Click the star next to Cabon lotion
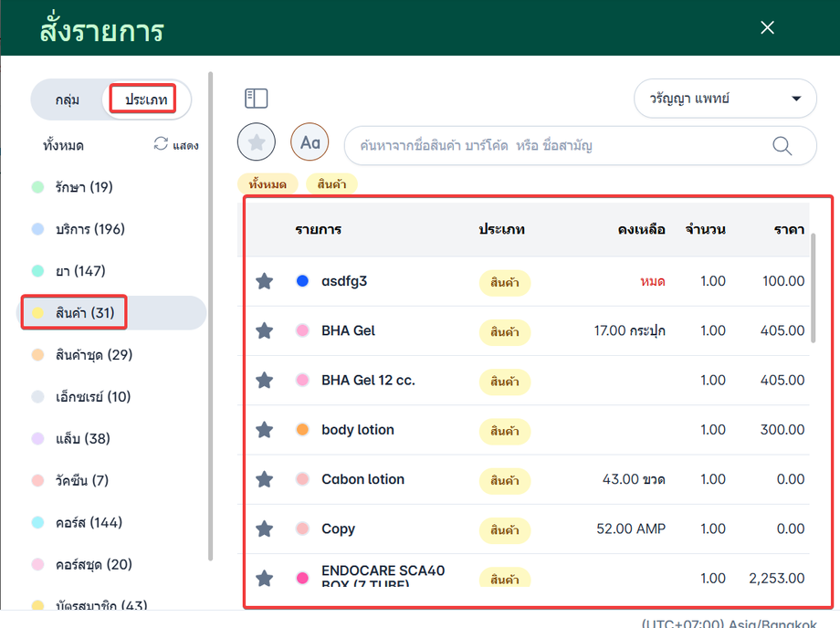The height and width of the screenshot is (628, 840). [x=265, y=479]
